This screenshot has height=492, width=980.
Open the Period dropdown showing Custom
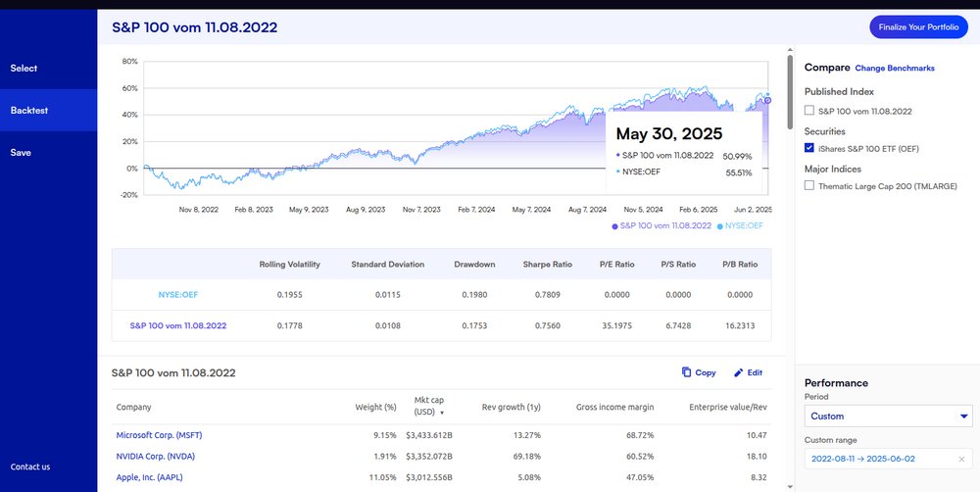888,417
